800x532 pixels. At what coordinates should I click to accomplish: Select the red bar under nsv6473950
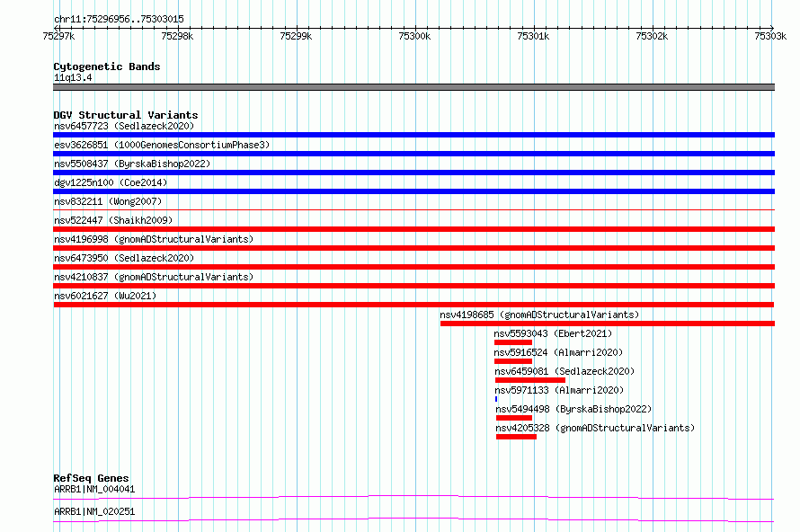[x=413, y=267]
